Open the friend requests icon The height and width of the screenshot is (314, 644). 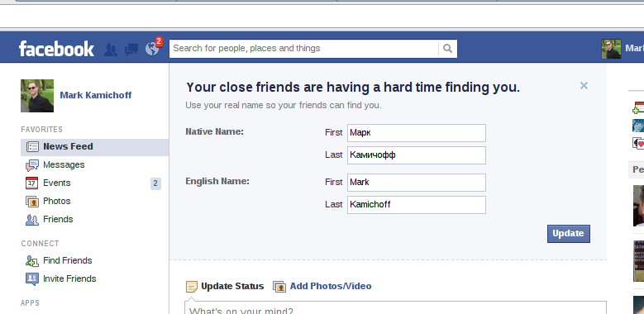(111, 50)
